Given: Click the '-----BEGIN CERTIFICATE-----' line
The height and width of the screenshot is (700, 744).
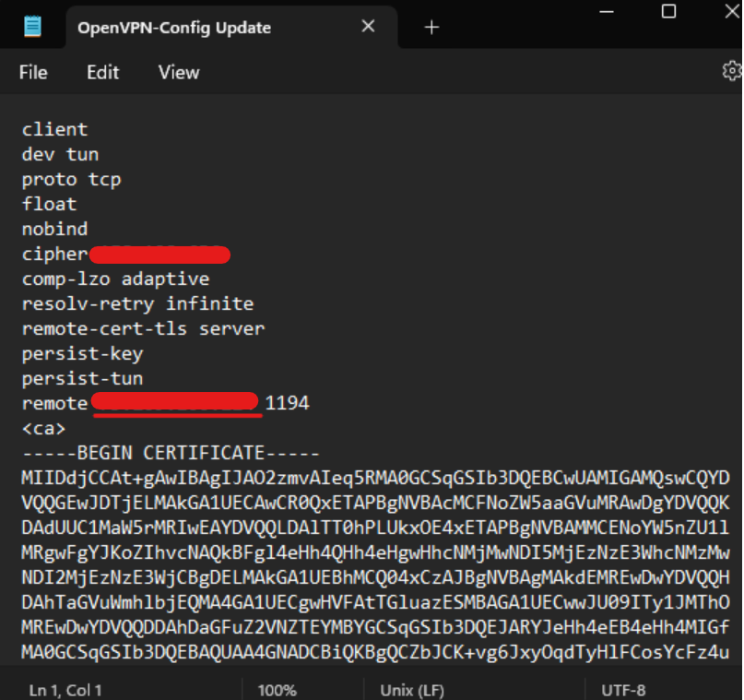Looking at the screenshot, I should (x=171, y=453).
